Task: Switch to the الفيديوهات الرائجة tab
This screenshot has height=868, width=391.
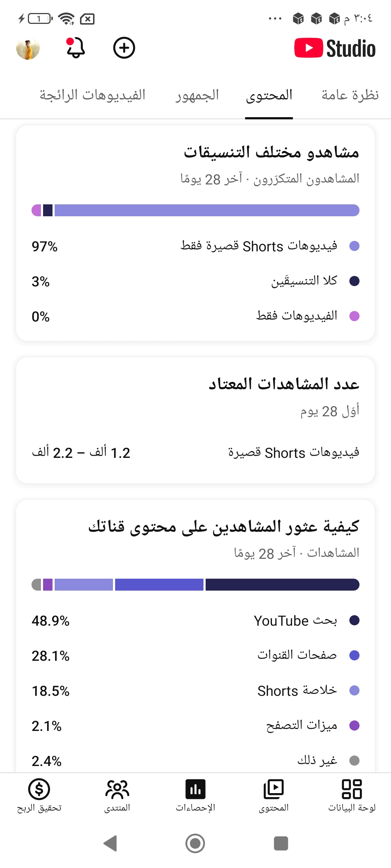Action: (x=92, y=95)
